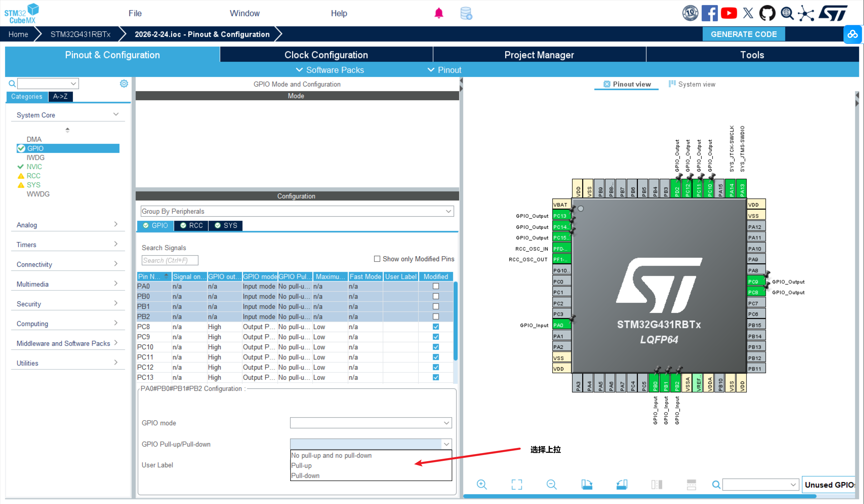Click the fit-to-screen icon under pinout
864x504 pixels.
tap(517, 484)
